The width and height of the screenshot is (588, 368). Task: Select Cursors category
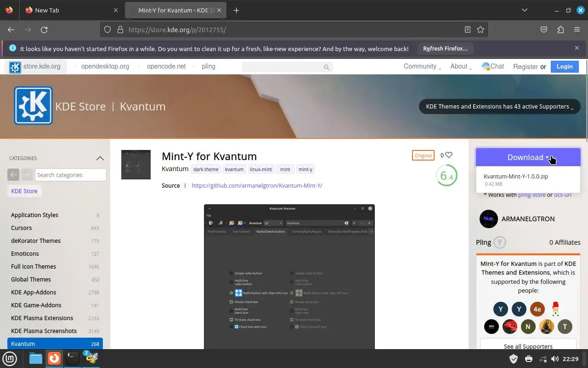coord(22,228)
